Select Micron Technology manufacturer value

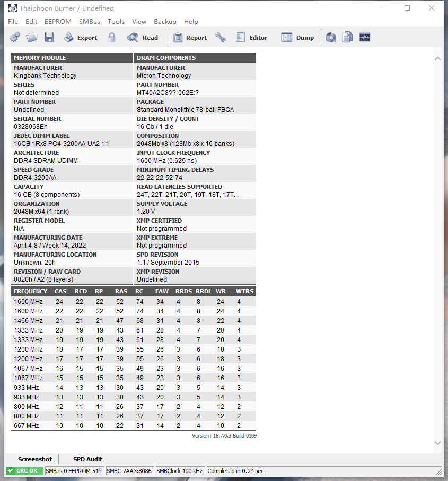[164, 76]
